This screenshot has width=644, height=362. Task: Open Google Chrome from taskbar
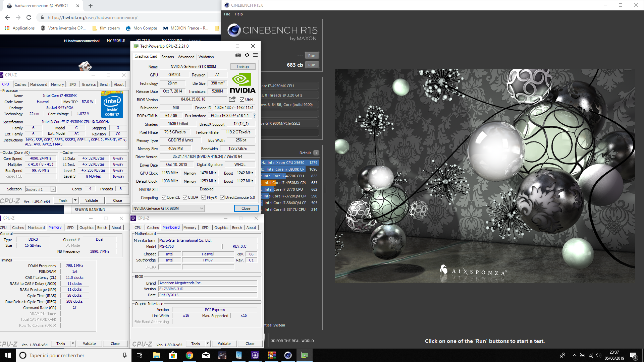(189, 355)
